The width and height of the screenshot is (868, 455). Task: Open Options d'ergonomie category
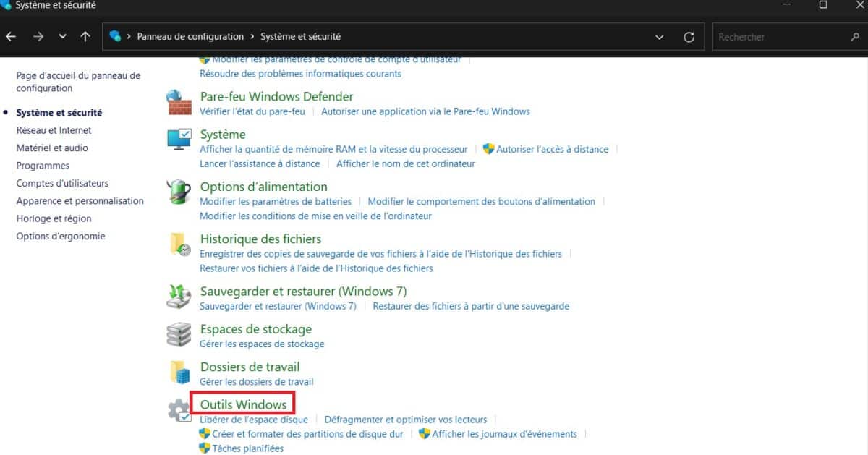click(x=61, y=237)
